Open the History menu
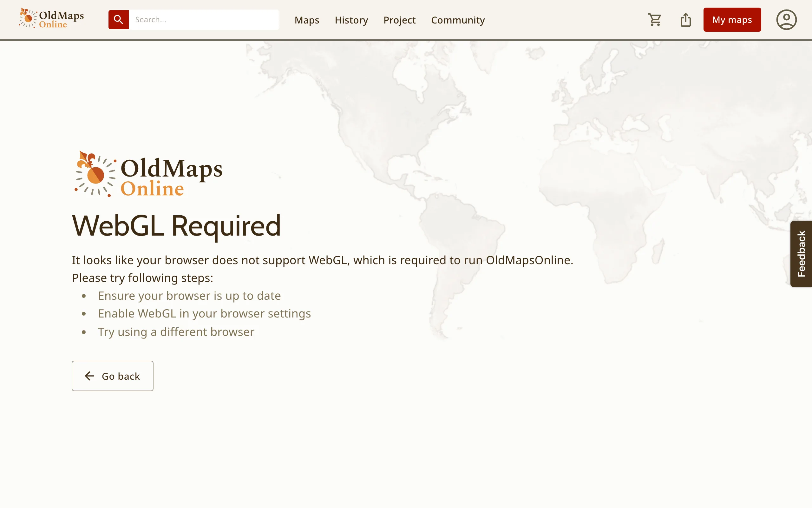The image size is (812, 508). [x=351, y=20]
